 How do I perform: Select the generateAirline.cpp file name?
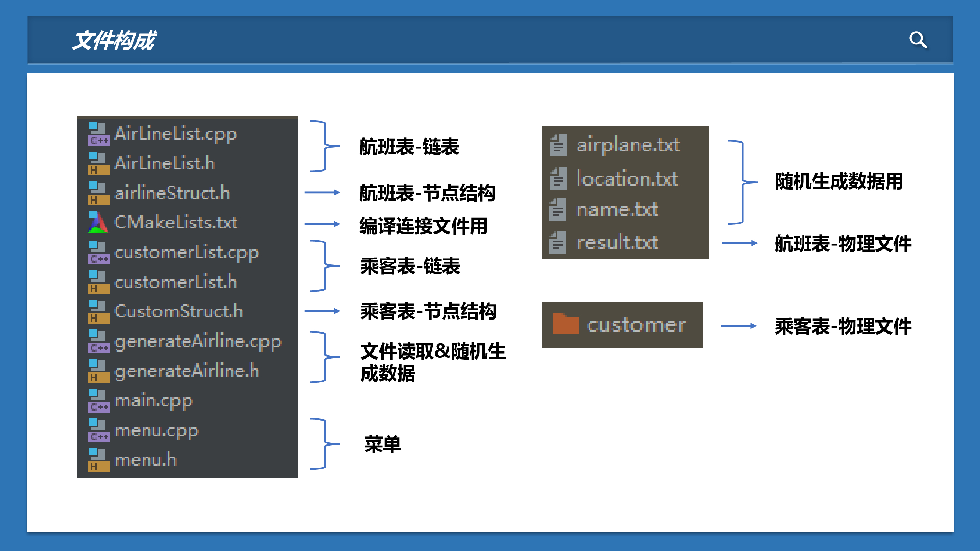[198, 342]
